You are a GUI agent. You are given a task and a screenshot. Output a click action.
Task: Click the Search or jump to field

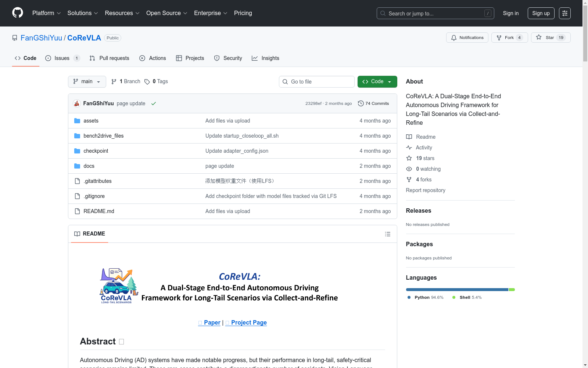coord(435,13)
